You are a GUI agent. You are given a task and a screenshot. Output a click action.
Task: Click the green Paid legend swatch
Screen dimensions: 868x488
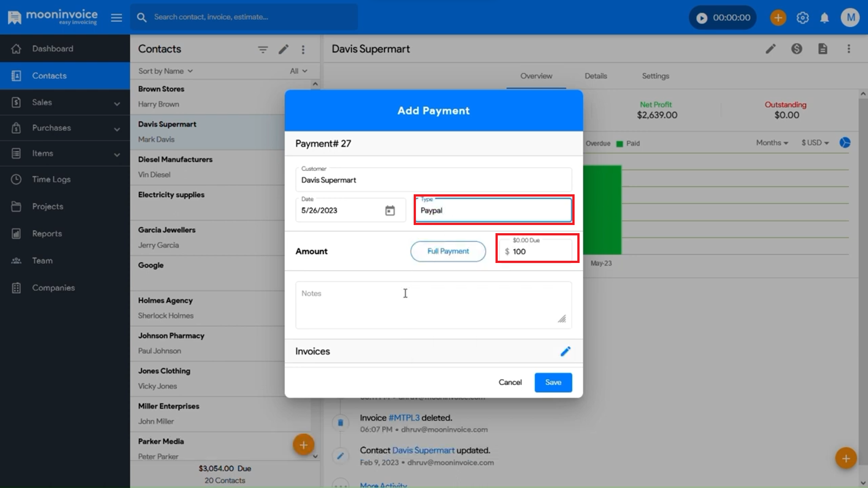click(620, 144)
